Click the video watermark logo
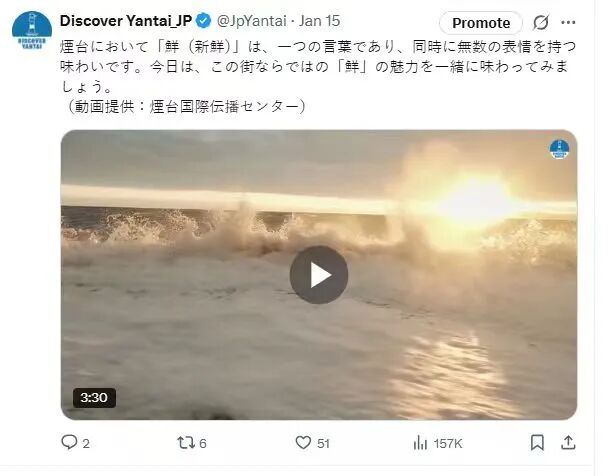Viewport: 616px width, 476px height. click(559, 149)
